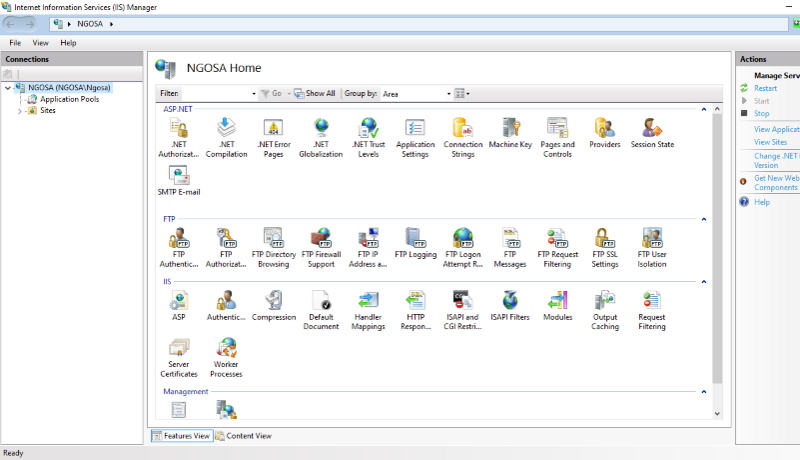The height and width of the screenshot is (460, 800).
Task: Open HTTP Response Headers feature
Action: 415,310
